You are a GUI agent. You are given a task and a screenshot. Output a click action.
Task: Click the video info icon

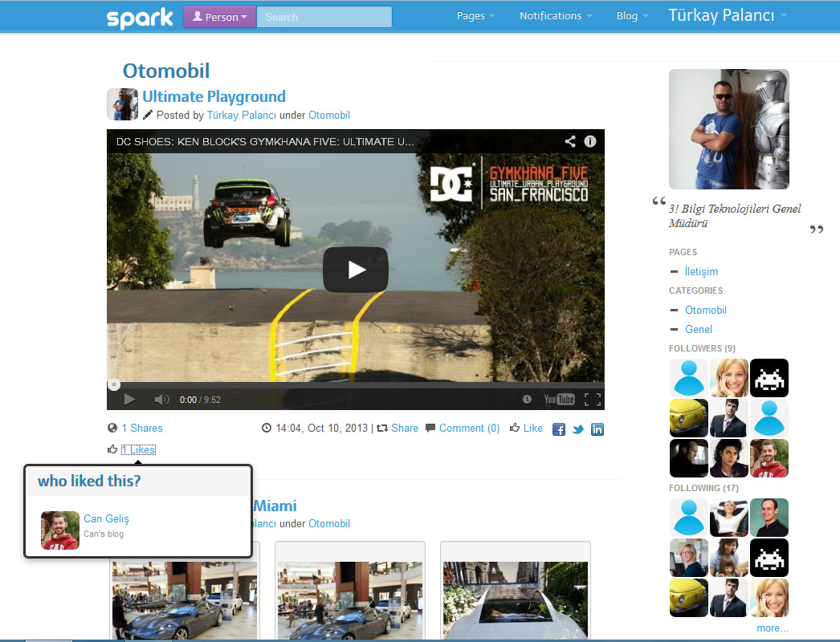[x=589, y=141]
